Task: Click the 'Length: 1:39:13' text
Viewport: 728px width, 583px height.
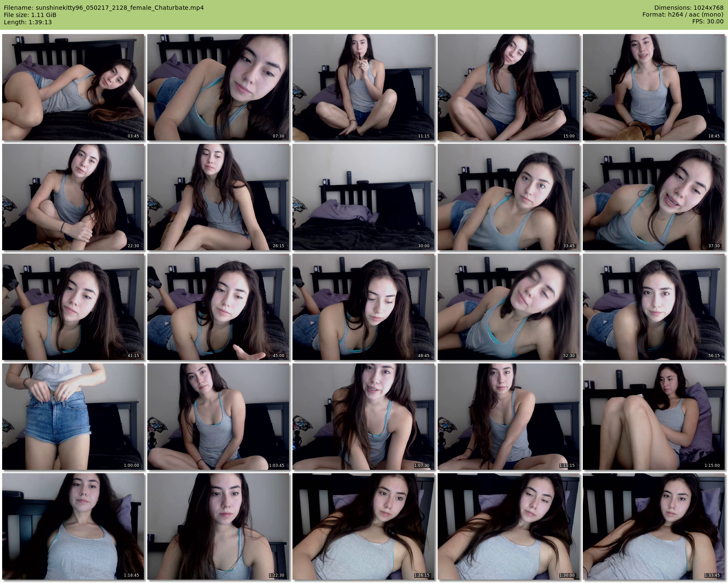Action: pos(28,22)
